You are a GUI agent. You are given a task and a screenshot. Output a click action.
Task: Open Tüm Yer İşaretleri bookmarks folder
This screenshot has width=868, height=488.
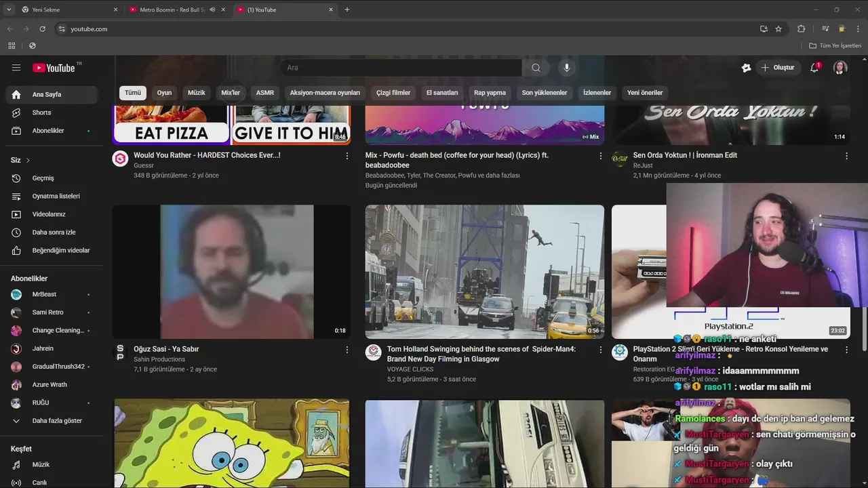tap(835, 45)
